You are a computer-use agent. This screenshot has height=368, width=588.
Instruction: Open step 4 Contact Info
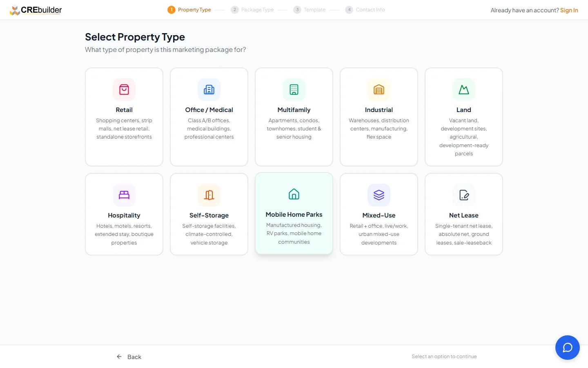tap(365, 9)
